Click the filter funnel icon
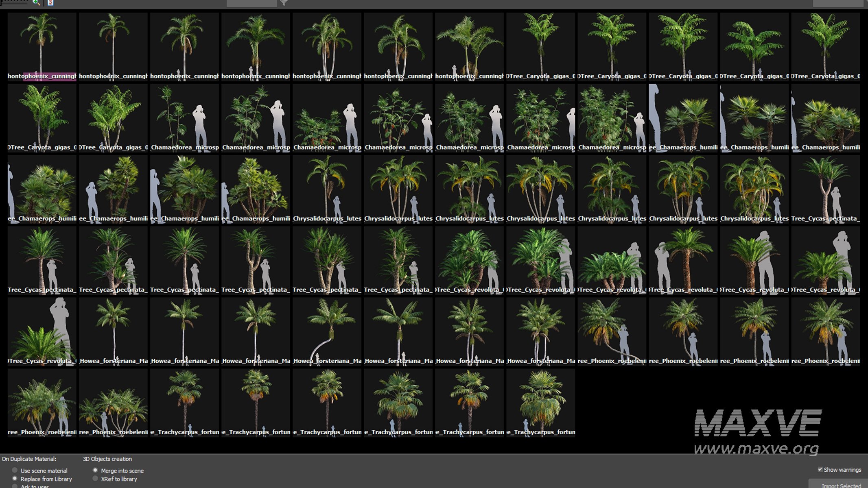Viewport: 868px width, 488px height. click(284, 3)
